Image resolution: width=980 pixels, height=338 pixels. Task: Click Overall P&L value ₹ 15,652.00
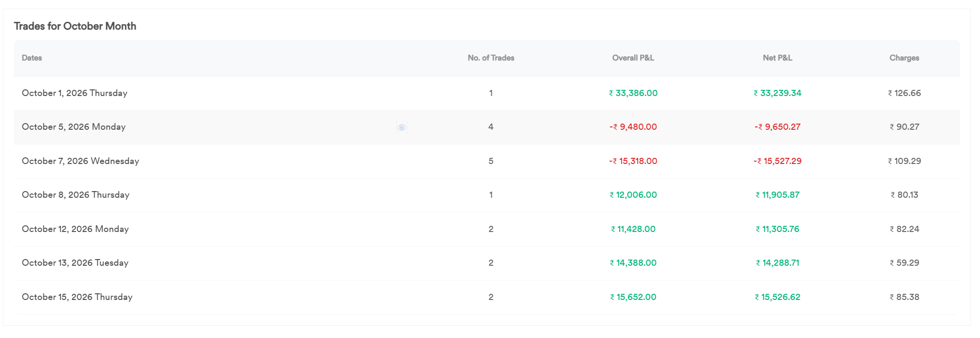tap(633, 297)
